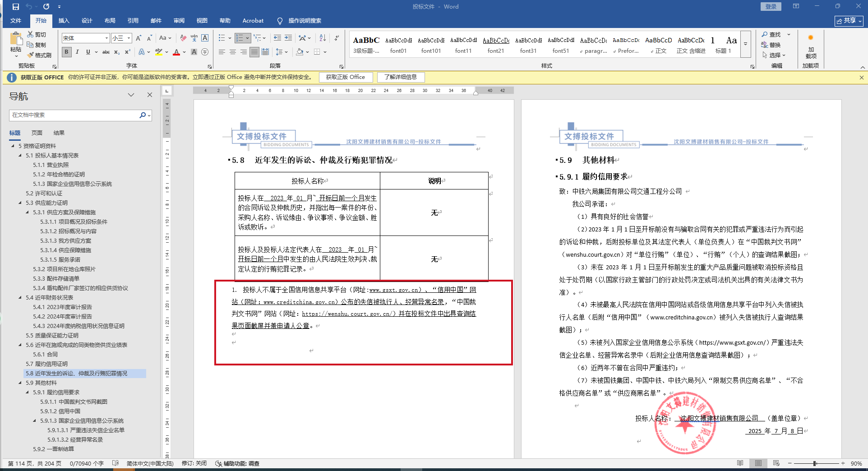Sort text with A-Z sort icon
The width and height of the screenshot is (868, 471).
(x=323, y=38)
